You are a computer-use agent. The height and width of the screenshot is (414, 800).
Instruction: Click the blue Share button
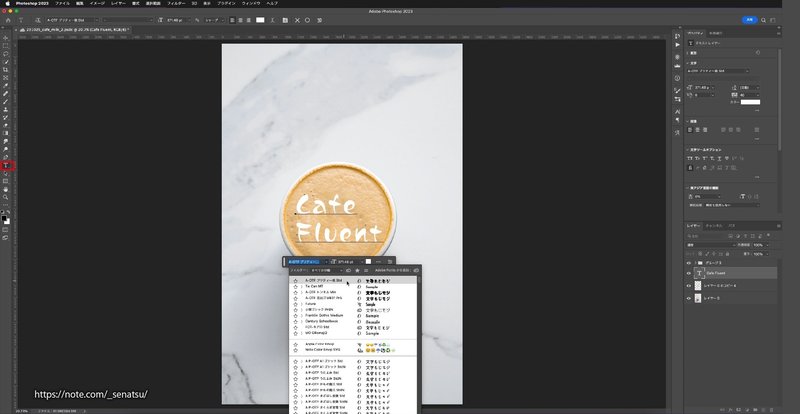(x=749, y=20)
